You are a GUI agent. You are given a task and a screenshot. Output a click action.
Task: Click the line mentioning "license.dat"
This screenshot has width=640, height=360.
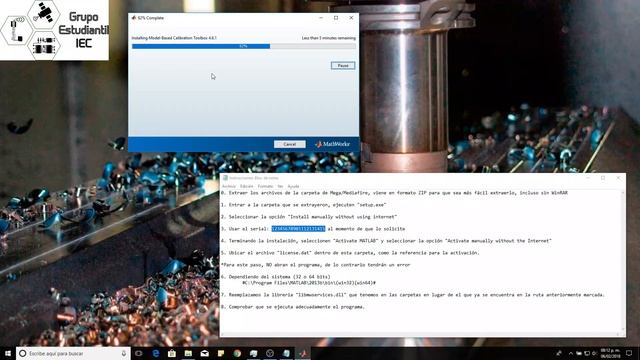[350, 253]
